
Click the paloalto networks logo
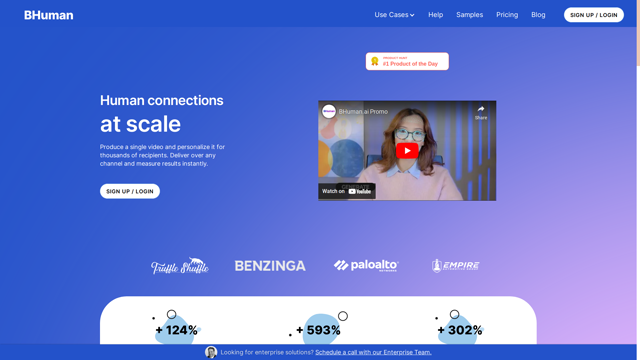pos(366,266)
